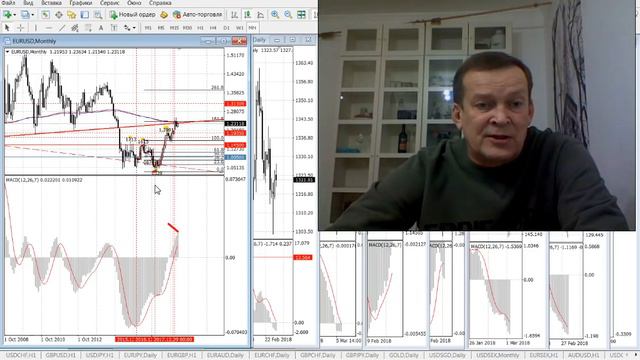Switch to the GBPUSD,H1 chart tab
Screen dimensions: 640x360
[x=60, y=355]
